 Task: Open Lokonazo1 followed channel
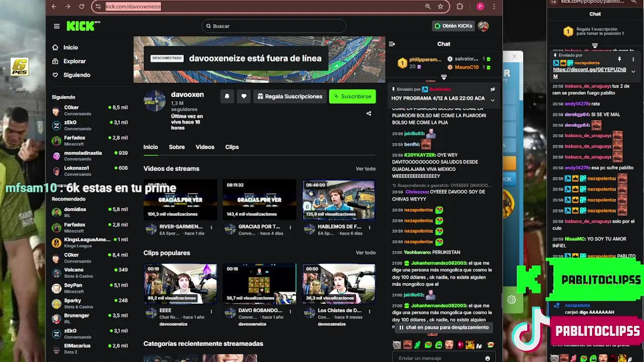[90, 170]
